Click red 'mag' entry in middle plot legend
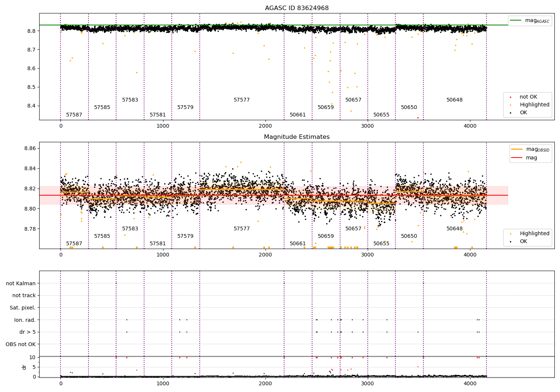The height and width of the screenshot is (392, 560). (532, 158)
